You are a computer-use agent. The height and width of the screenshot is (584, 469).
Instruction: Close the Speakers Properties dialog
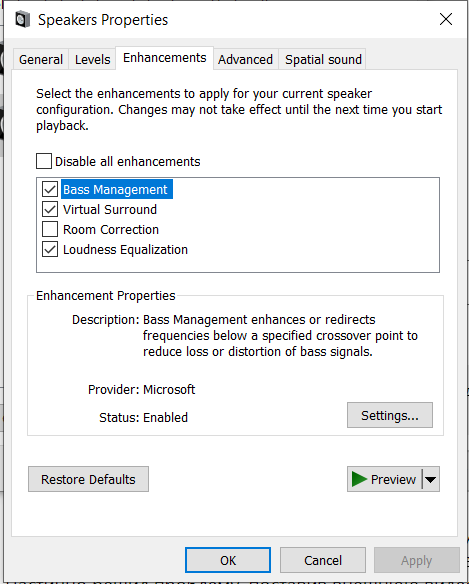pyautogui.click(x=446, y=19)
